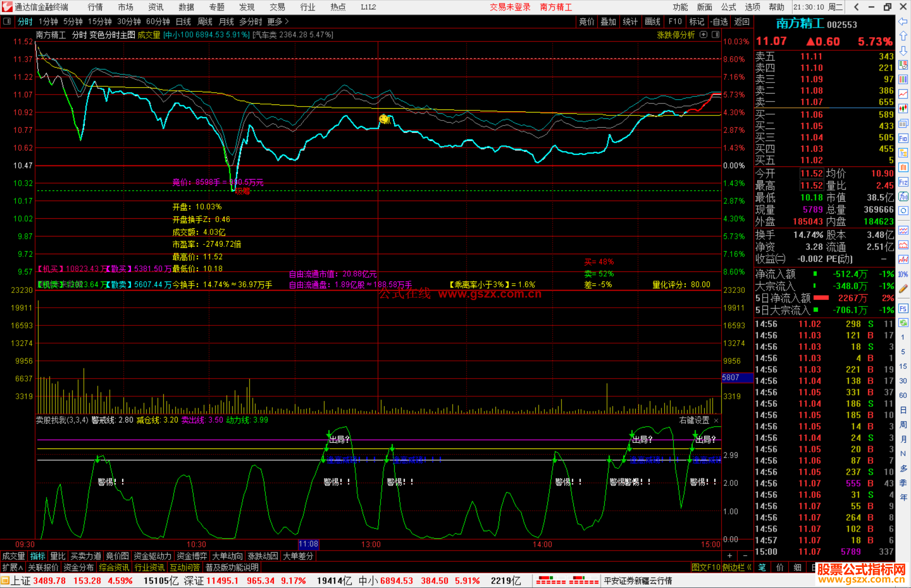Click the app logo in title bar
Viewport: 911px width, 588px height.
[x=7, y=7]
